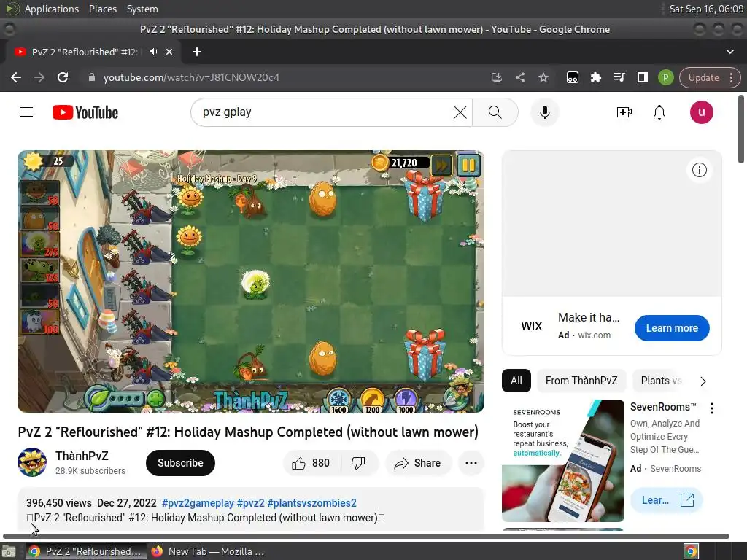The width and height of the screenshot is (747, 560).
Task: Show more chips with the right arrow
Action: tap(703, 381)
